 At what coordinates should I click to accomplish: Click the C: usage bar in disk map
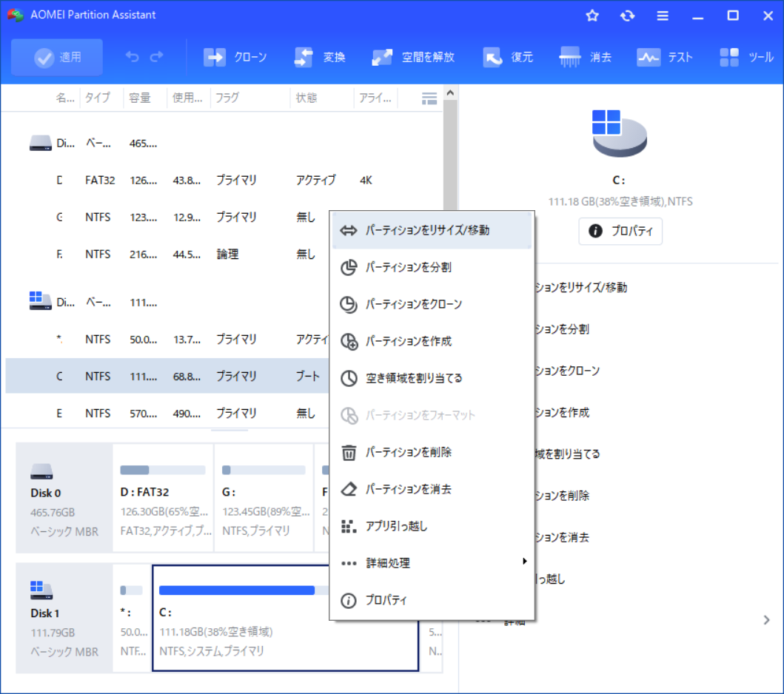[x=244, y=590]
